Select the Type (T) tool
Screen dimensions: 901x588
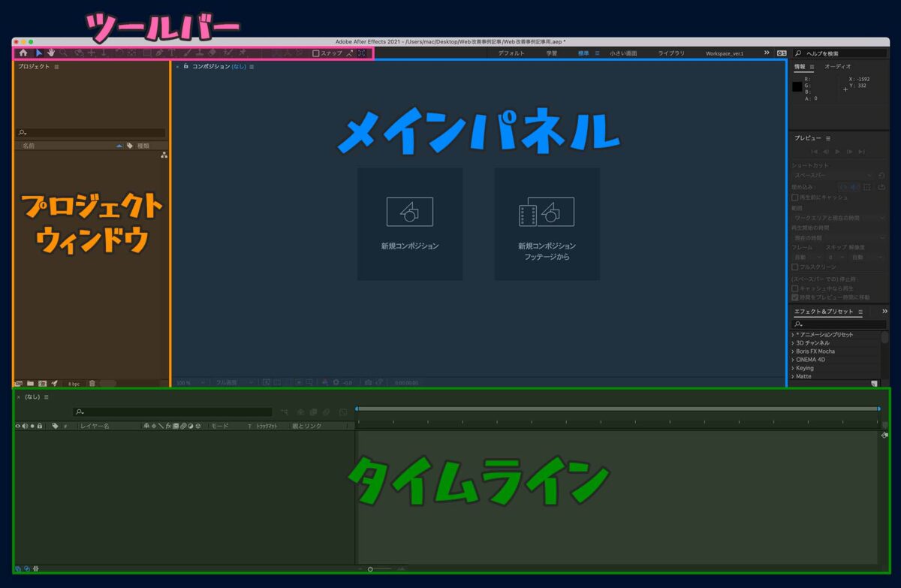tap(171, 53)
